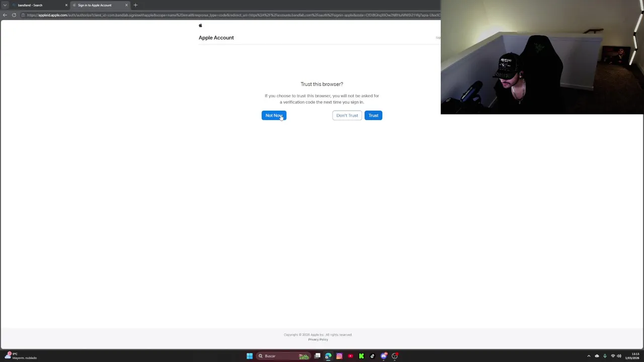Screen dimensions: 644x362
Task: Click the Trust this browser? heading text
Action: tap(322, 84)
